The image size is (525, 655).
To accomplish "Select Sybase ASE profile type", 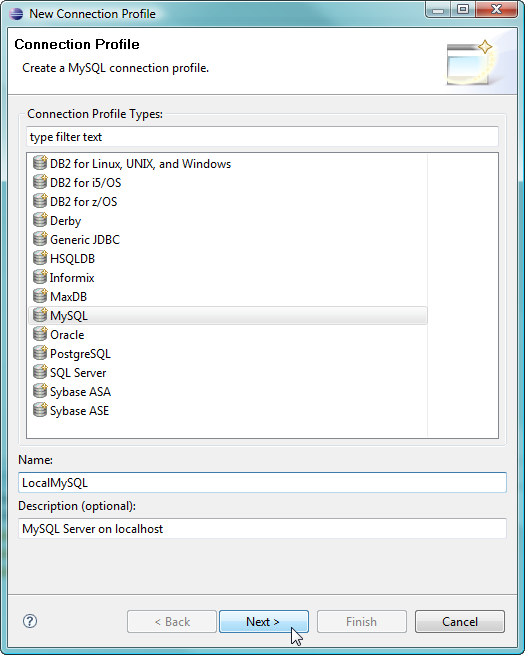I will (79, 411).
